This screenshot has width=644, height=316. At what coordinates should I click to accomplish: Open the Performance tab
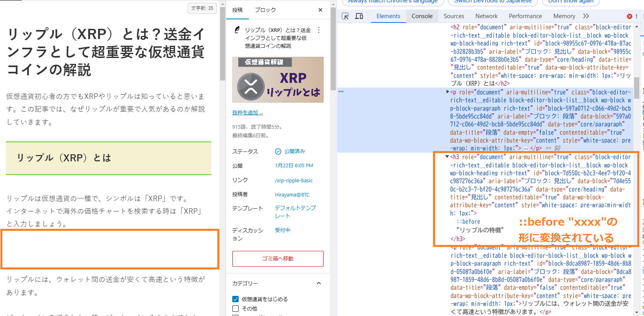525,16
